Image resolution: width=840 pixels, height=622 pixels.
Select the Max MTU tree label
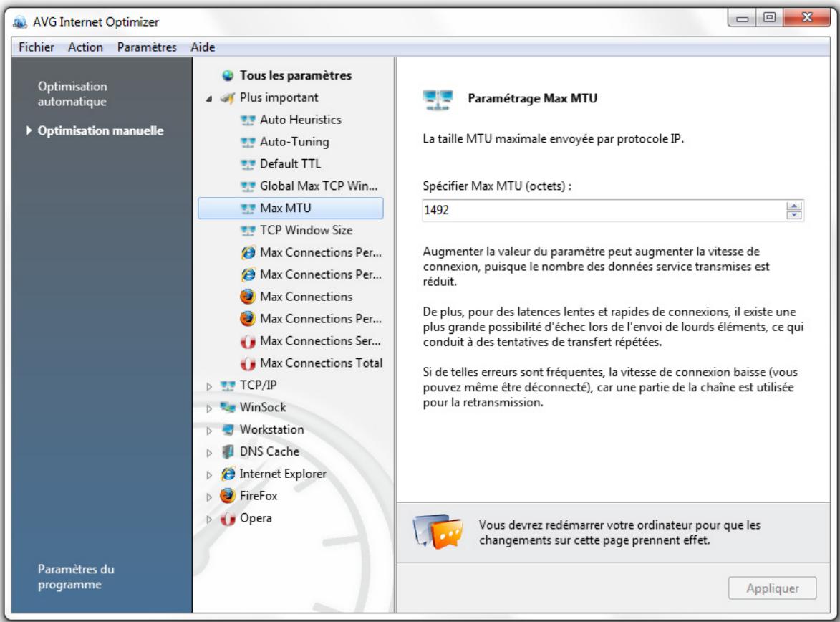click(x=286, y=208)
